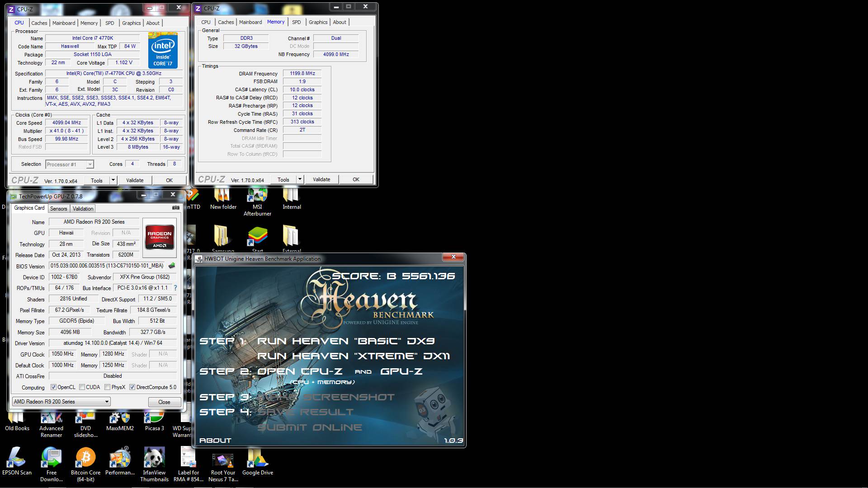
Task: Open the MSI Afterburner desktop icon
Action: [257, 202]
